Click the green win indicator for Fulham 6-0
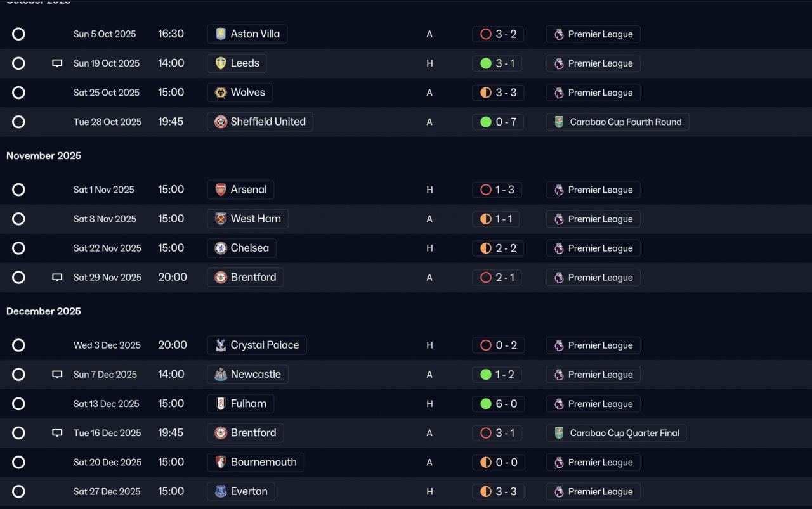 click(x=486, y=404)
